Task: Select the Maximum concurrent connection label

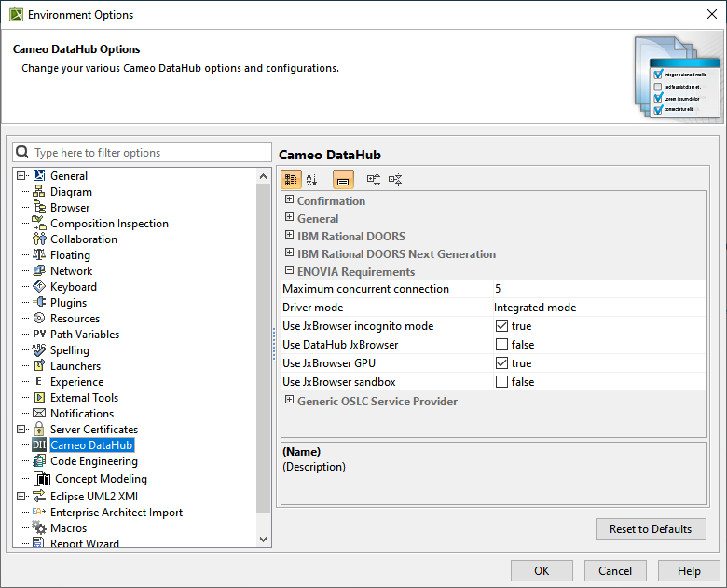Action: [365, 289]
